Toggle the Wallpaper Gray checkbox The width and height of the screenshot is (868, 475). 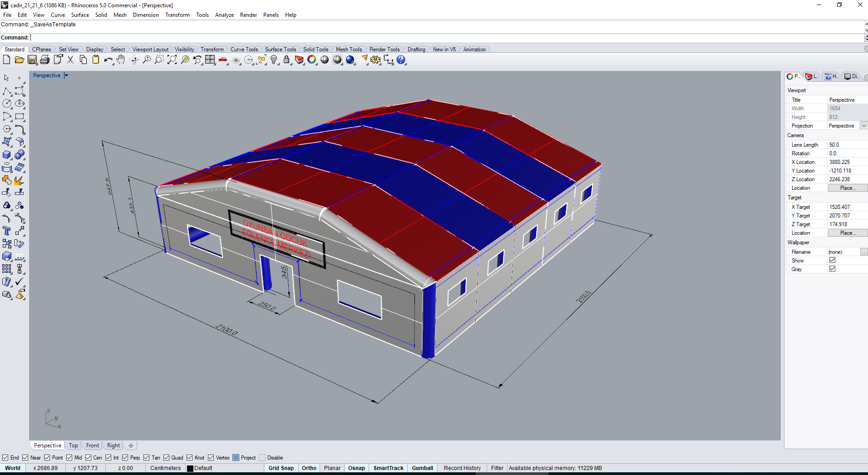tap(832, 269)
